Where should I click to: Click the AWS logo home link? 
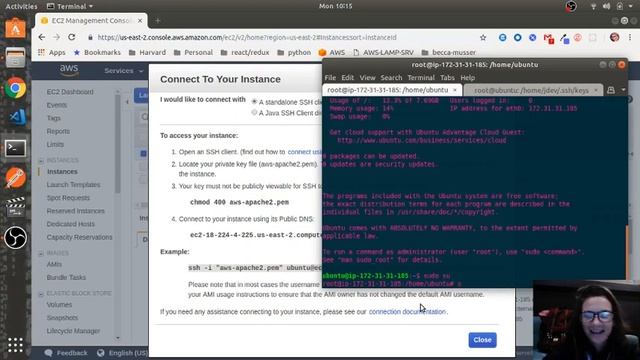[x=69, y=70]
